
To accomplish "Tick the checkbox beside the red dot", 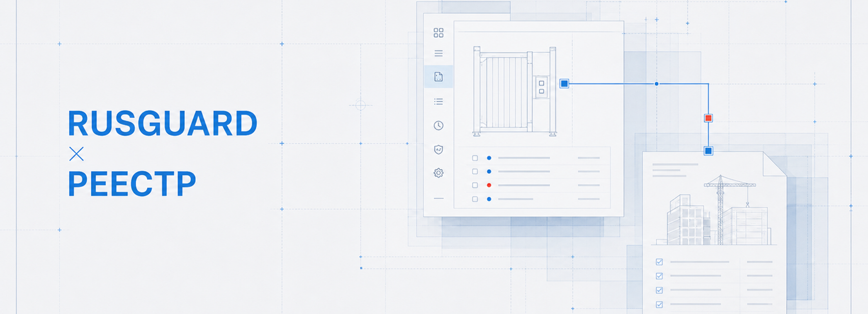I will click(475, 185).
